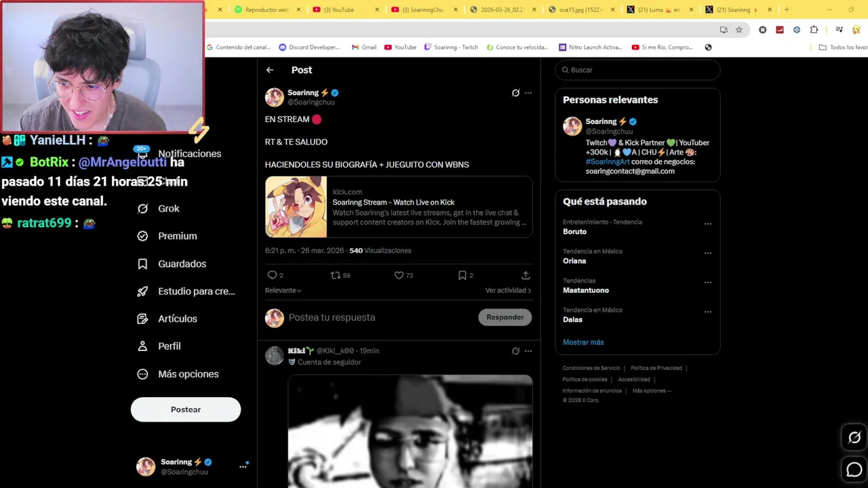The height and width of the screenshot is (488, 868).
Task: Click the Buscar search box
Action: tap(637, 70)
